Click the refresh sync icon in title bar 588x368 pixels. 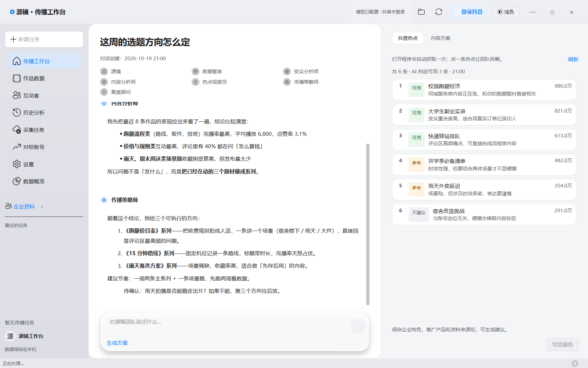pos(439,12)
